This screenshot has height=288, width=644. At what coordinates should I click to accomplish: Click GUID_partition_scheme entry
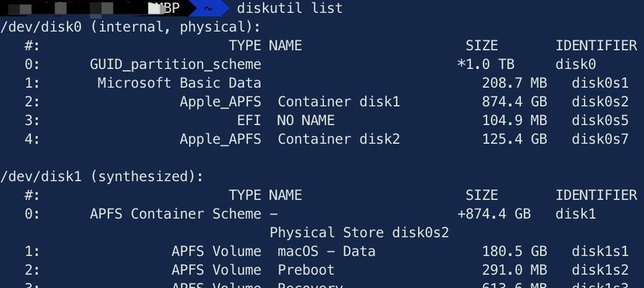pyautogui.click(x=175, y=65)
